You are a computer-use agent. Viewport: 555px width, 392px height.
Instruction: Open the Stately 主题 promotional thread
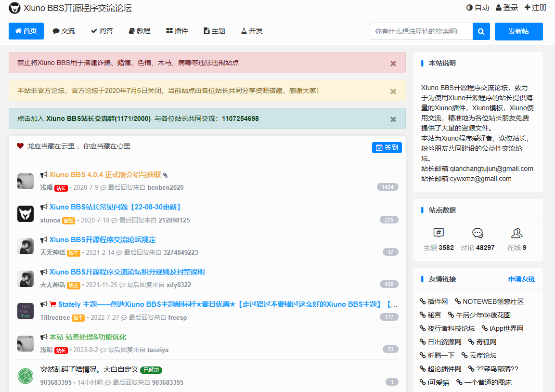click(x=228, y=304)
